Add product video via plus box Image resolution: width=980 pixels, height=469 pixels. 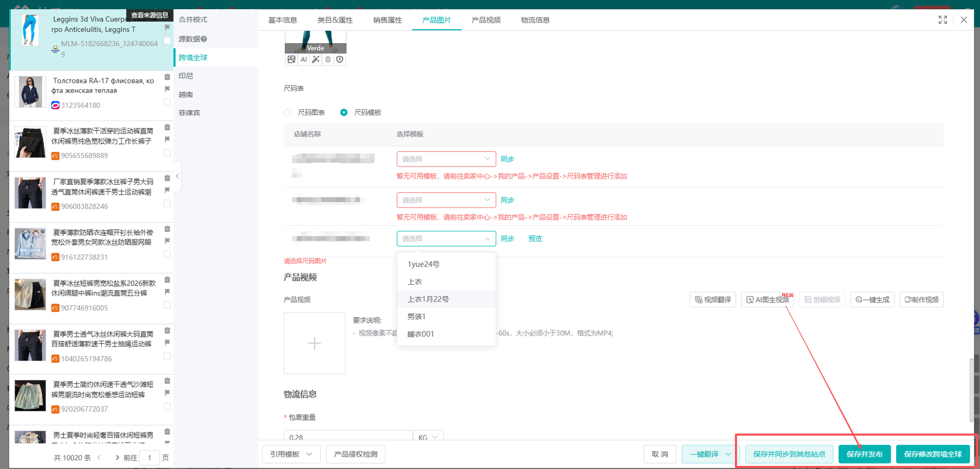point(315,343)
